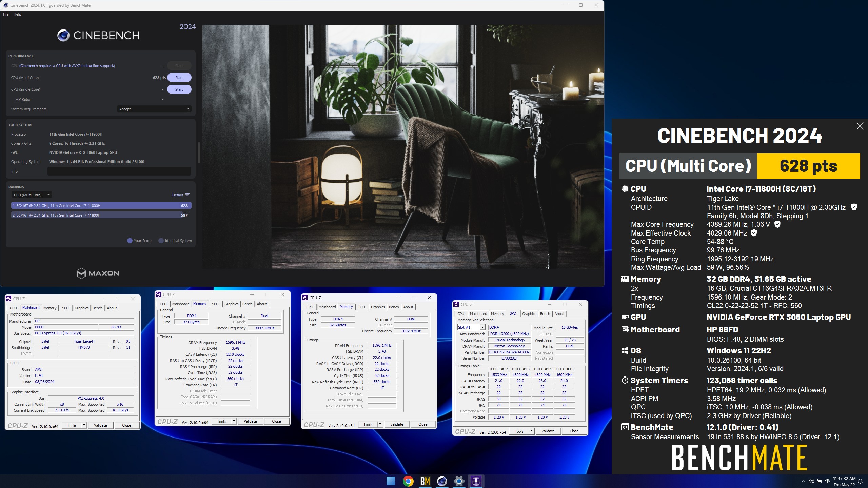The image size is (868, 488).
Task: Open Tools arrow in Memory window beside SPD window
Action: tap(380, 424)
